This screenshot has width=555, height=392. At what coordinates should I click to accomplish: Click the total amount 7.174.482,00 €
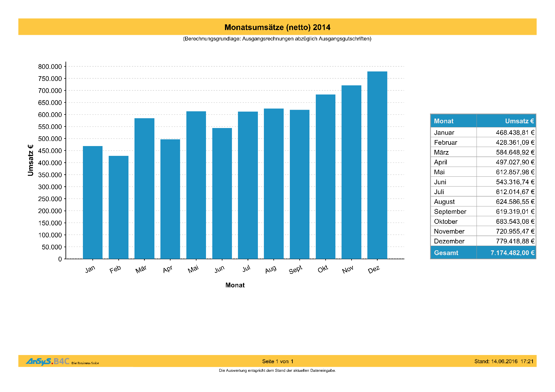[512, 253]
